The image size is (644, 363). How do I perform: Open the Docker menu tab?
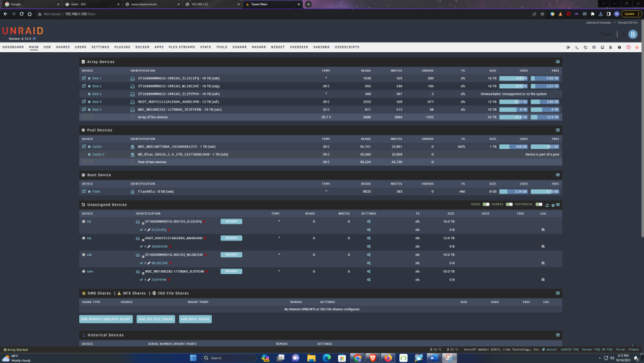[x=142, y=47]
